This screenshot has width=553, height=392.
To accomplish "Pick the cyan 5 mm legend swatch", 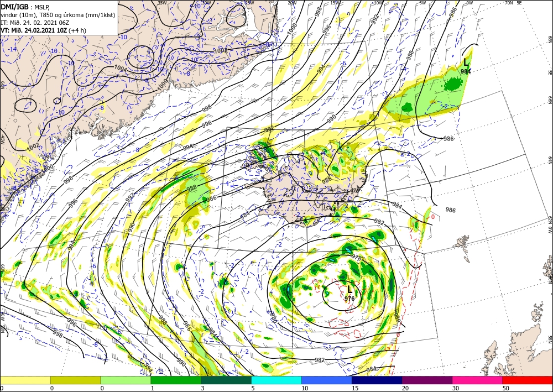I will pyautogui.click(x=276, y=380).
